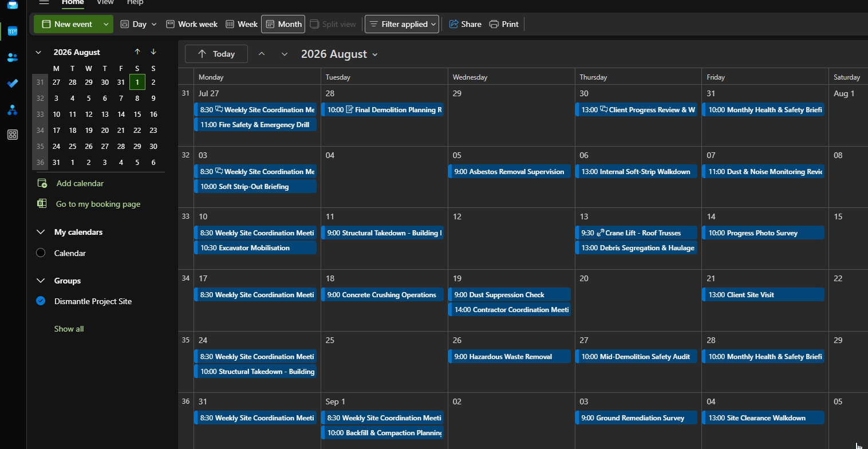Click Go to my booking page
This screenshot has width=868, height=449.
tap(98, 204)
